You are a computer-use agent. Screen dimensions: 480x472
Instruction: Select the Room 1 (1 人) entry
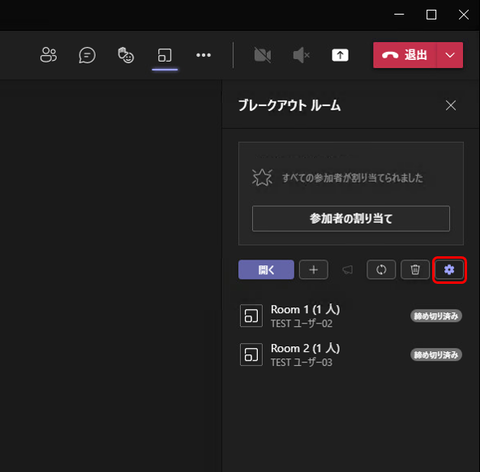pyautogui.click(x=351, y=316)
